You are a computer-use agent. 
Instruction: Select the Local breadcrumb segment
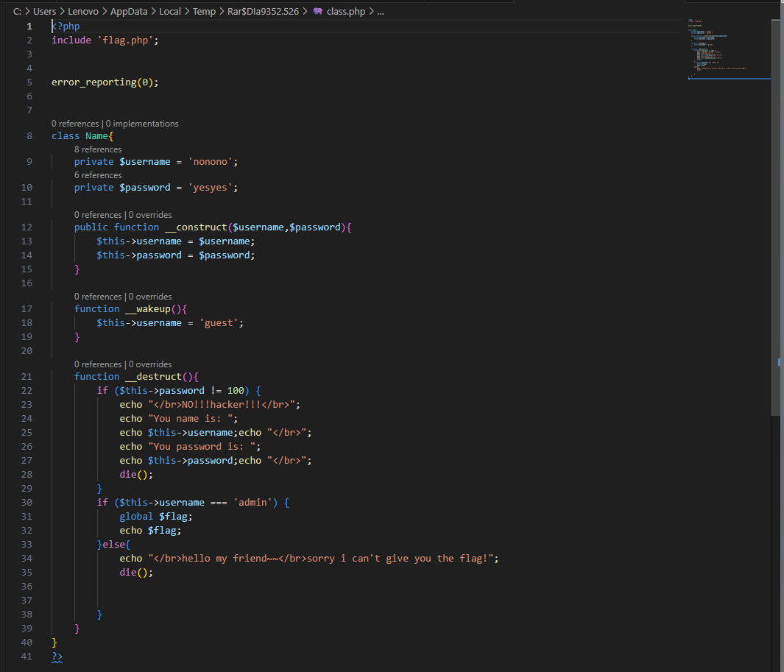(x=170, y=11)
